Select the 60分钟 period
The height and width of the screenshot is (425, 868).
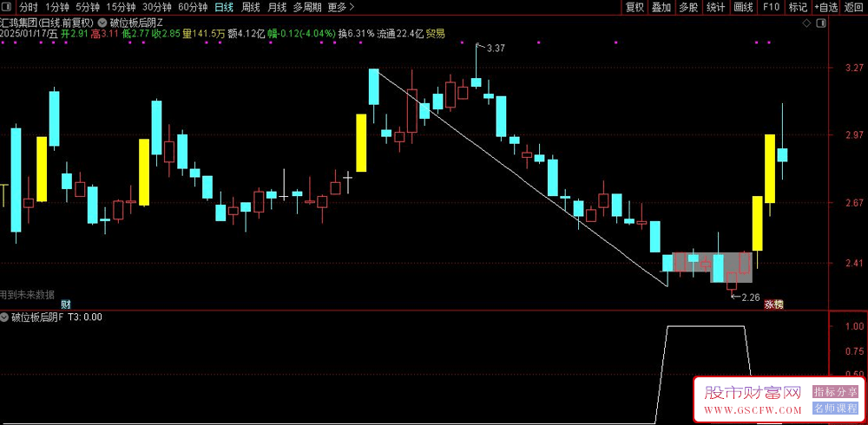(x=193, y=7)
